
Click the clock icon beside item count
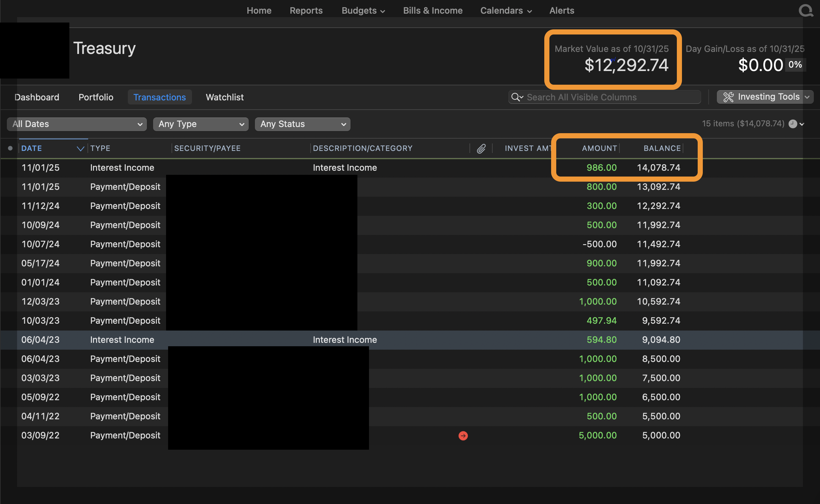[793, 124]
